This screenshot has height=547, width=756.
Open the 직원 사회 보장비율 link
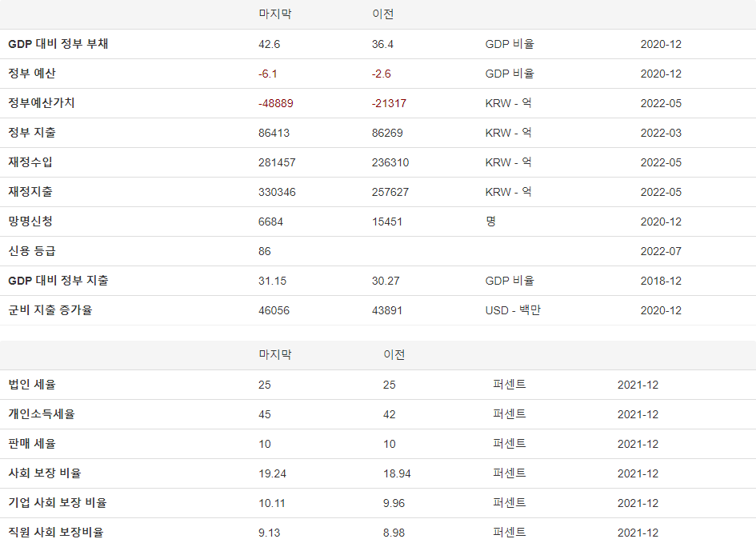click(56, 533)
